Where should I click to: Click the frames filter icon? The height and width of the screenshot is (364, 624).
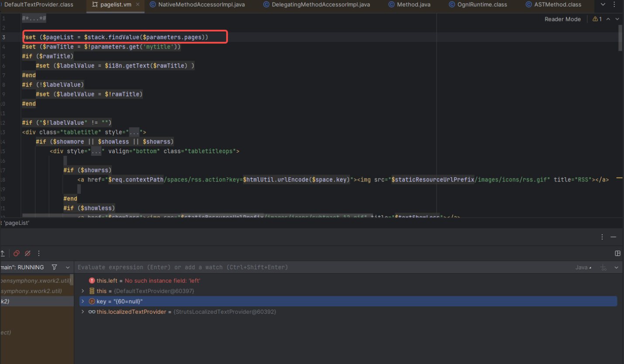(x=54, y=267)
